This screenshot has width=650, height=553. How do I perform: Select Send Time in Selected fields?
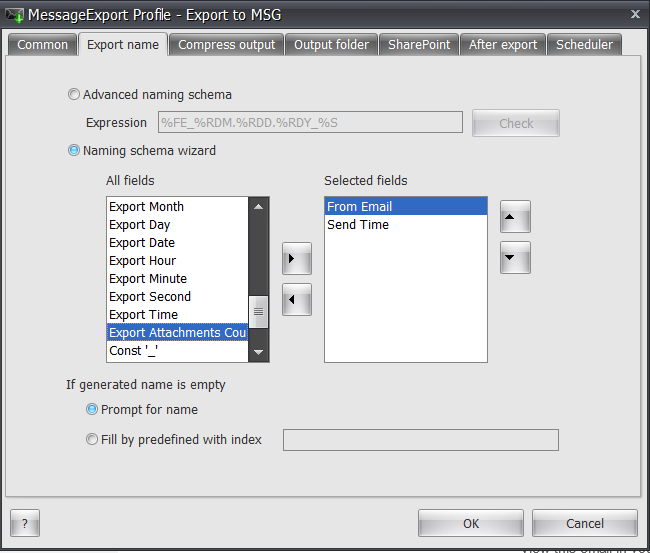pos(406,225)
